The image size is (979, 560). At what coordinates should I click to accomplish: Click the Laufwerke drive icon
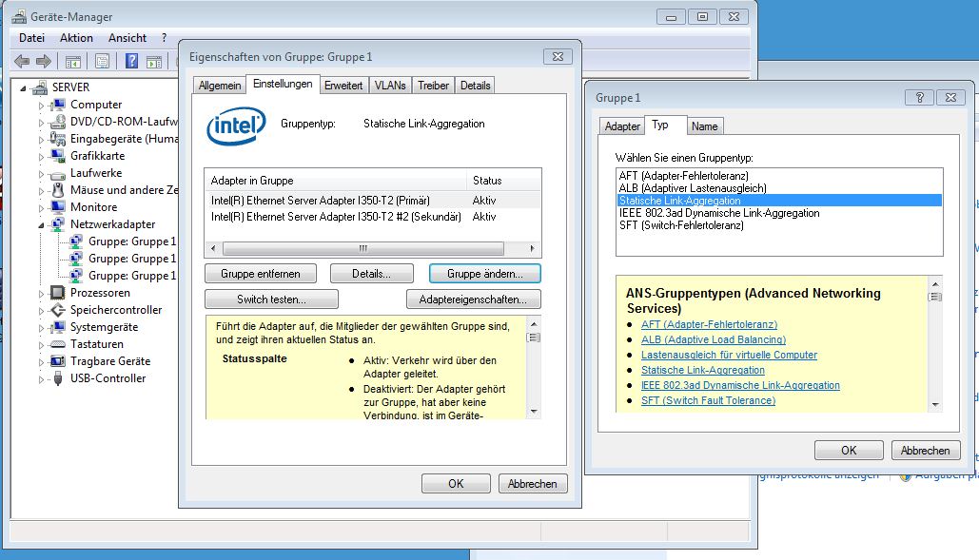coord(58,173)
